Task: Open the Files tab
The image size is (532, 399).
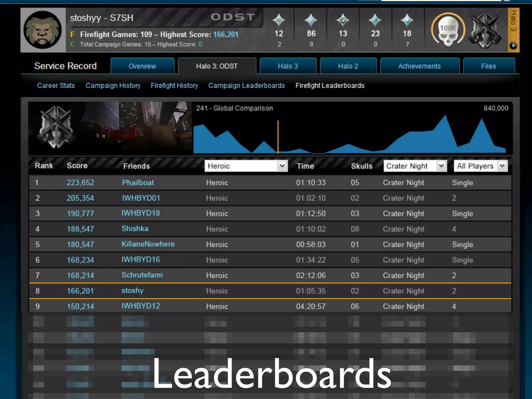Action: 489,66
